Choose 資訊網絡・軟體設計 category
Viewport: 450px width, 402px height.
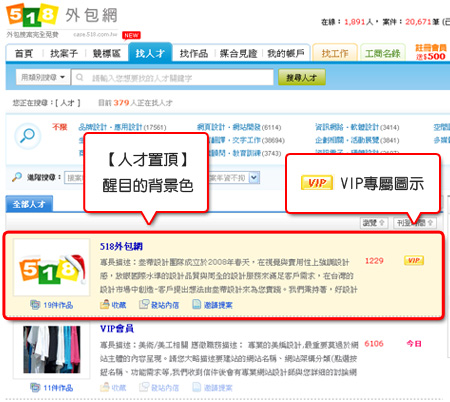pyautogui.click(x=347, y=127)
